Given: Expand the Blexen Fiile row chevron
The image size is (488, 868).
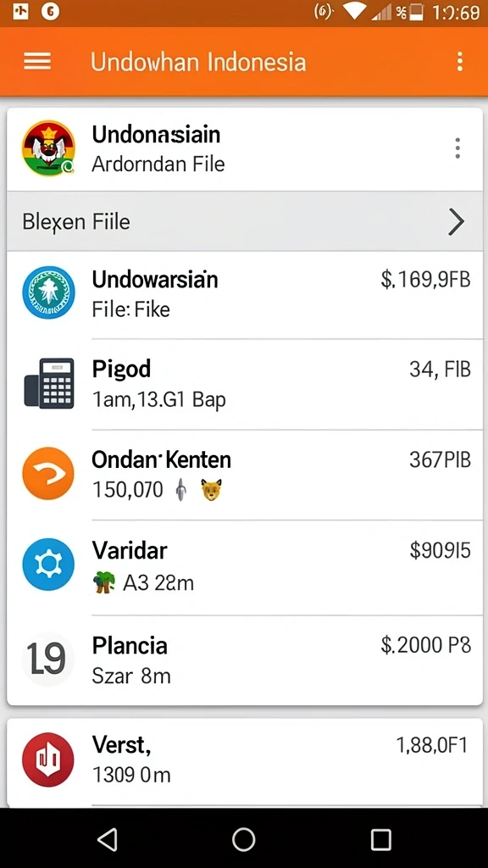Looking at the screenshot, I should click(456, 222).
